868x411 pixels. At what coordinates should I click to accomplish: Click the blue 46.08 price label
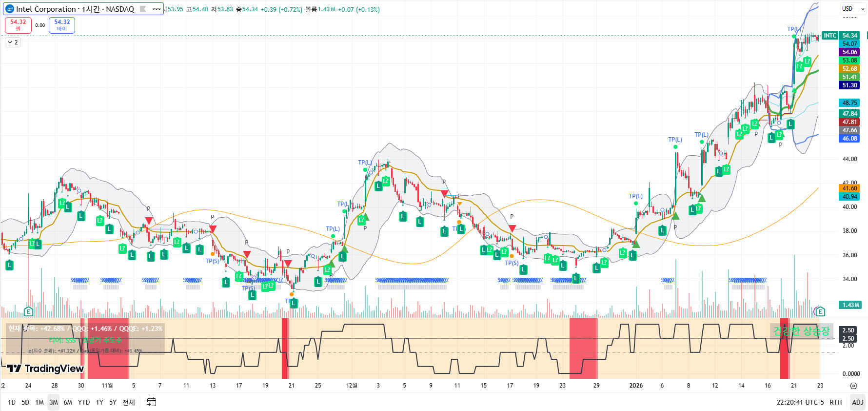(x=849, y=139)
